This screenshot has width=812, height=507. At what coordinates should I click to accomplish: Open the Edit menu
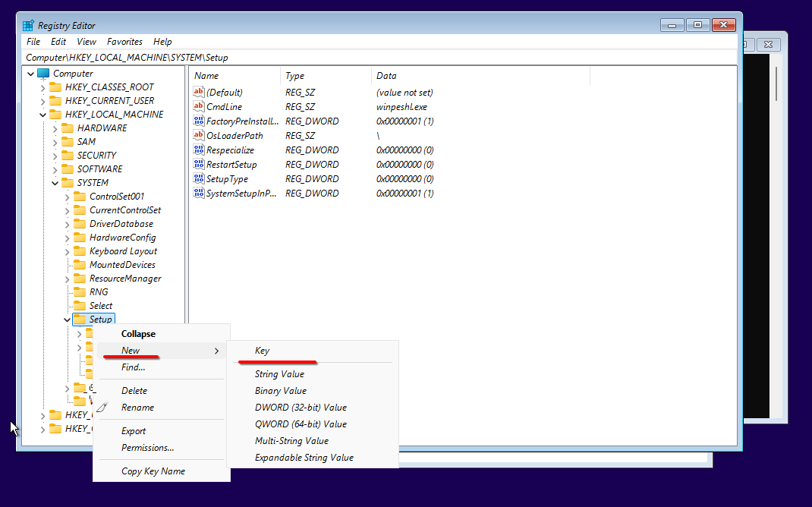click(x=58, y=42)
